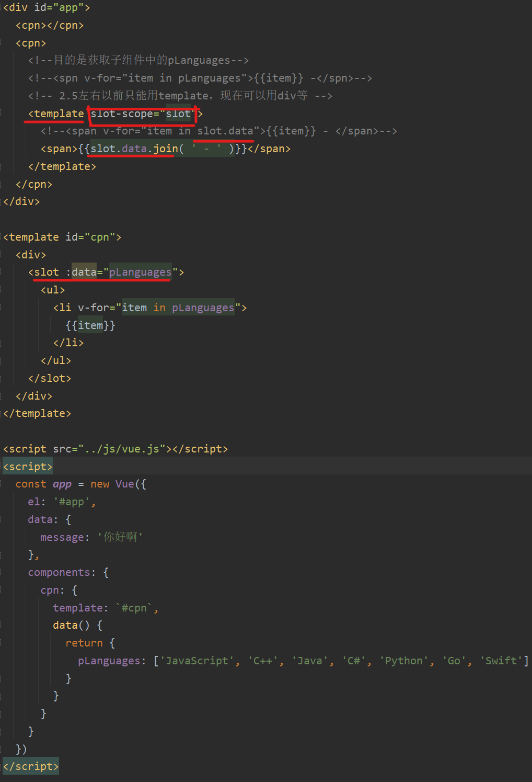Click the return { statement
Viewport: 532px width, 782px height.
(x=90, y=643)
